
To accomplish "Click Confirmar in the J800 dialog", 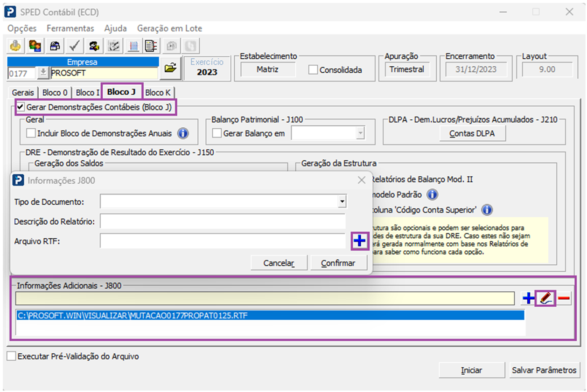I will (338, 263).
